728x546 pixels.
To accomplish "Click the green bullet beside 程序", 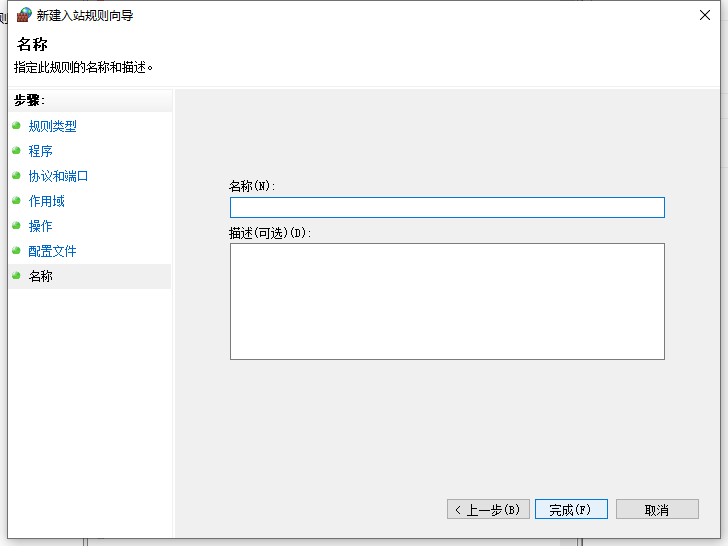I will 16,150.
